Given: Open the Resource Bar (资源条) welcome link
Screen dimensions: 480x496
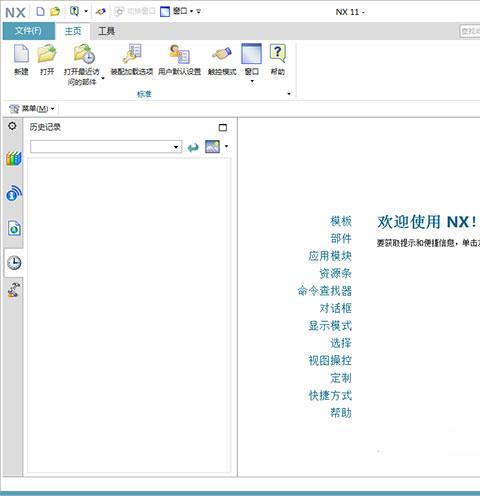Looking at the screenshot, I should (335, 273).
